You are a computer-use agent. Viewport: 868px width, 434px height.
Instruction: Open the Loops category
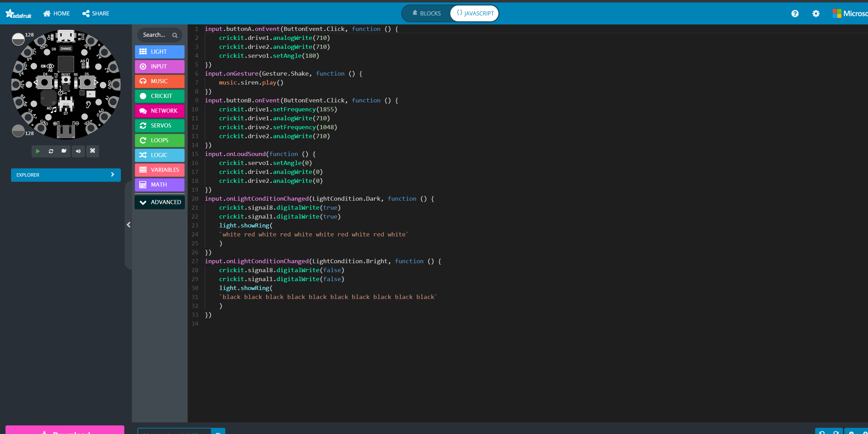coord(160,140)
